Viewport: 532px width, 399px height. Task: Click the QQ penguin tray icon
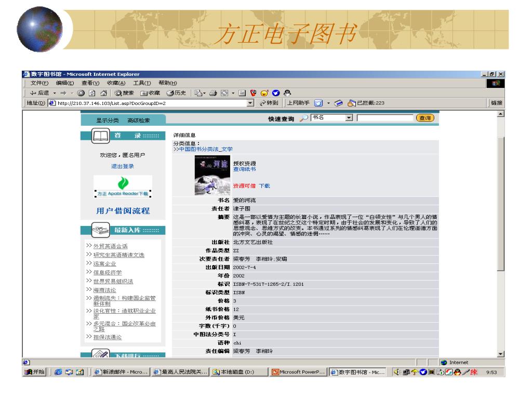coord(457,372)
